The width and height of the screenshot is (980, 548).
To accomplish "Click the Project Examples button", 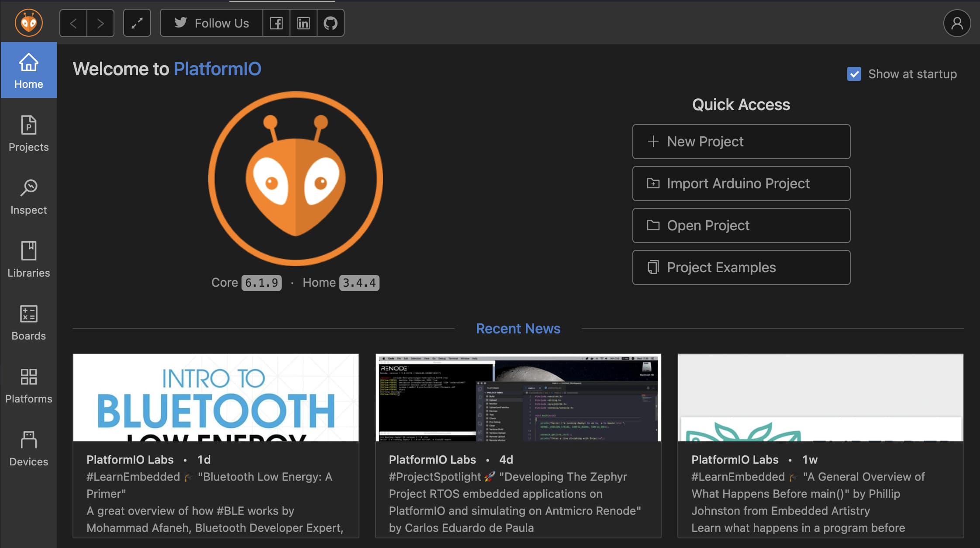I will click(x=741, y=267).
